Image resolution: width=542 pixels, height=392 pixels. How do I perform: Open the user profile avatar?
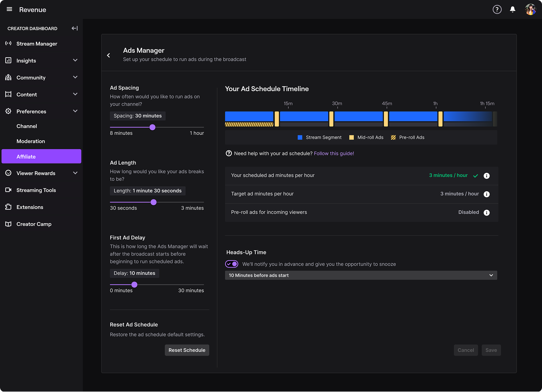point(530,10)
